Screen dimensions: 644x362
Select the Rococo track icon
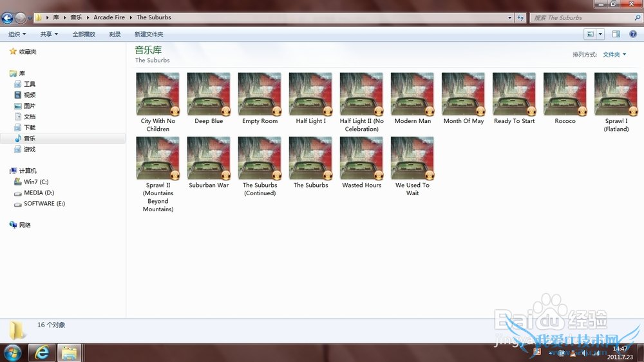565,94
